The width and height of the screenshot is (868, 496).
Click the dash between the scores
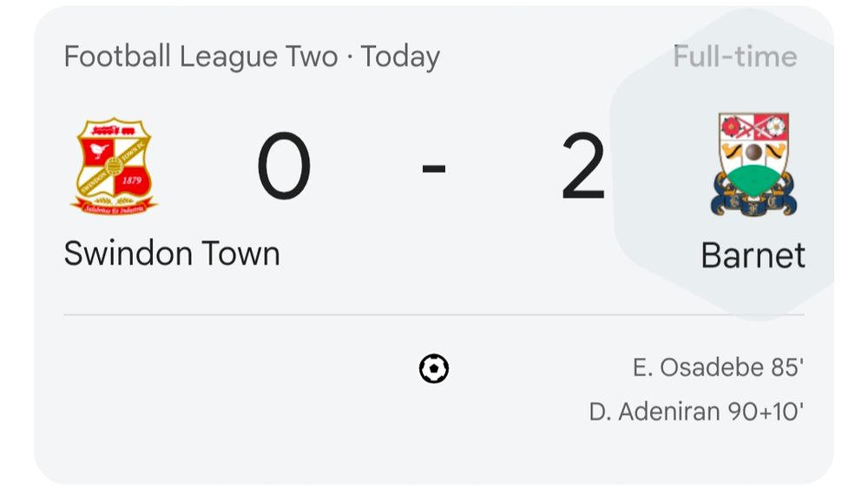point(434,168)
